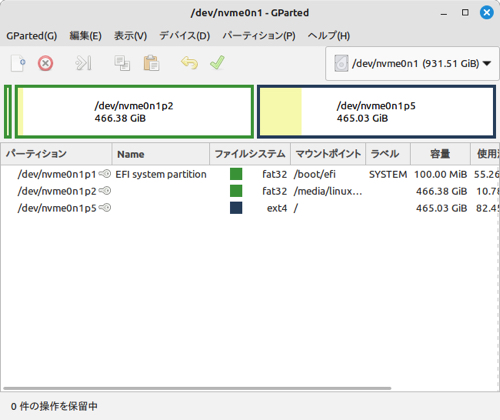Click the key icon next to /dev/nvme0n1p2
Screen dimensions: 500x420
pos(105,191)
